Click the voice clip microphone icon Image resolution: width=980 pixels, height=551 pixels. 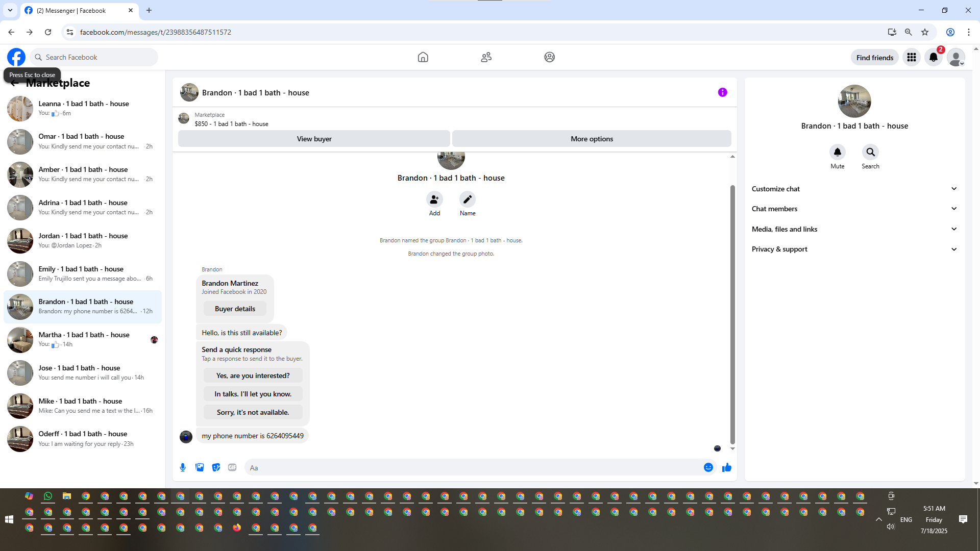183,467
